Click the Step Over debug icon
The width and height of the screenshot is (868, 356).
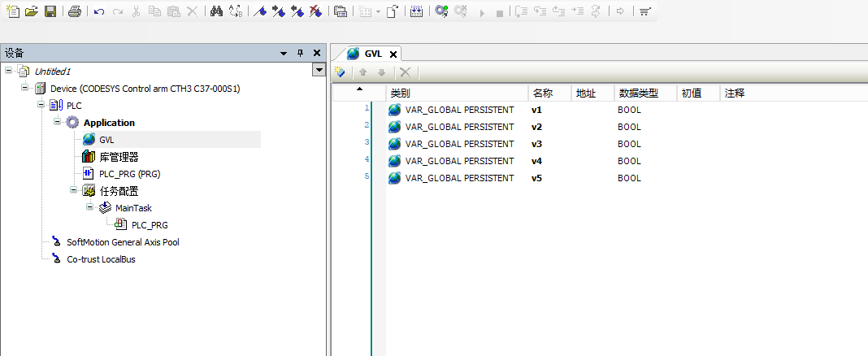pos(521,11)
